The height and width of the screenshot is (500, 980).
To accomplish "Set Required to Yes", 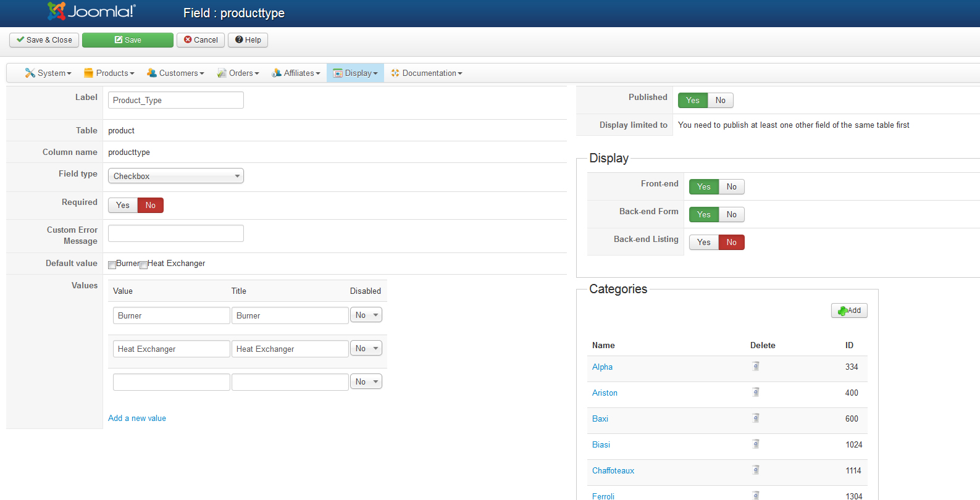I will [123, 205].
